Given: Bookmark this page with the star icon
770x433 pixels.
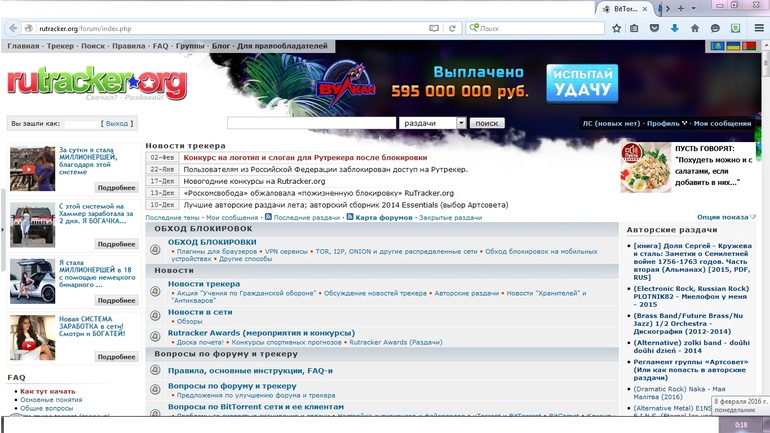Looking at the screenshot, I should [x=617, y=28].
